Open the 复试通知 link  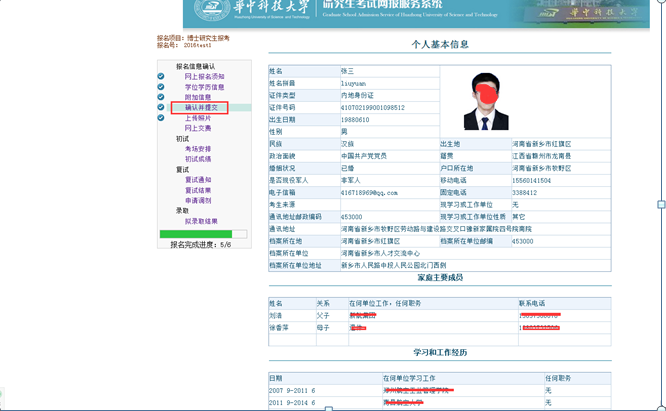(198, 180)
